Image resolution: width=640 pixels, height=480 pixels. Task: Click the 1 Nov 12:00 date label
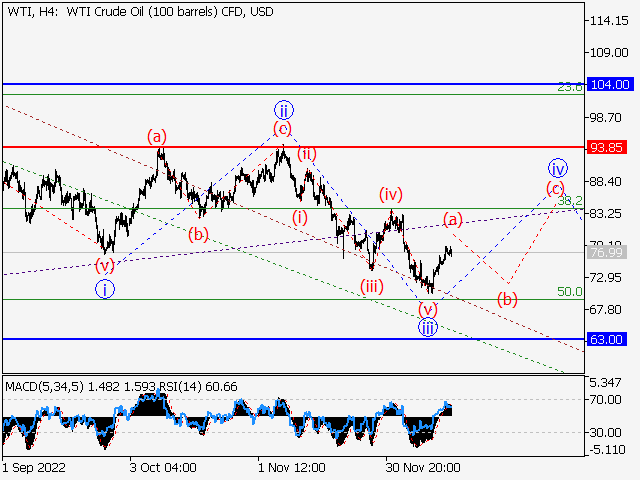pos(292,467)
